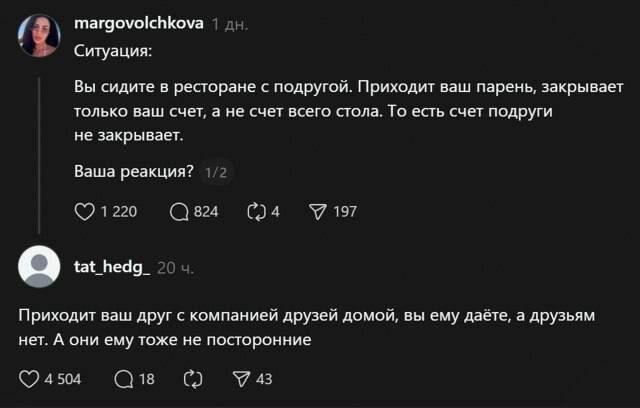Click the comment icon on the tat_hedg_ reply

tap(123, 379)
